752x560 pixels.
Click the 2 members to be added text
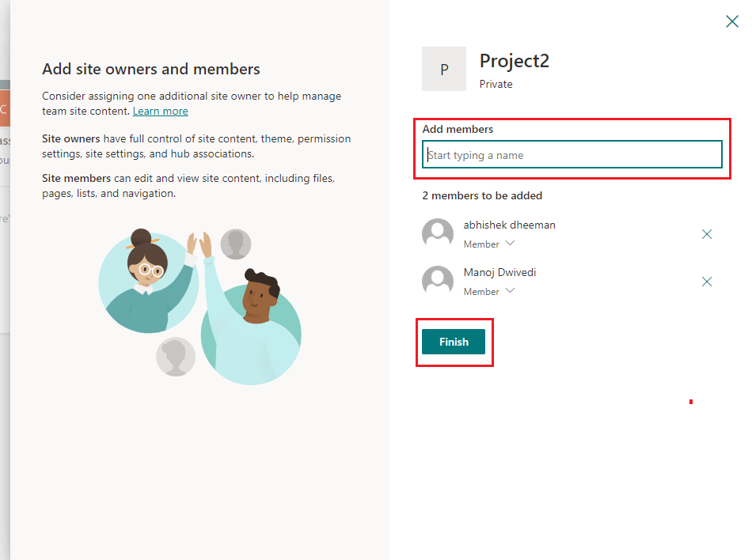coord(482,195)
